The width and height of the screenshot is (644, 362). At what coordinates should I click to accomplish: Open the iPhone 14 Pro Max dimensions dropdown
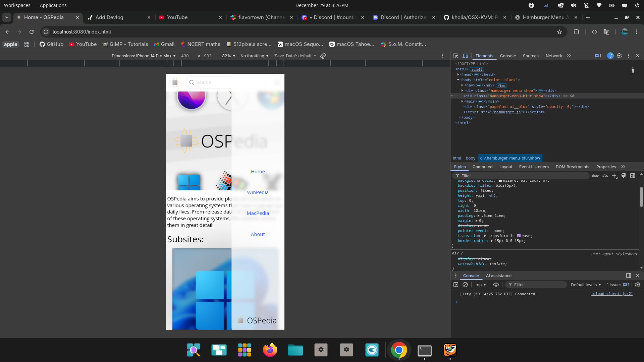pyautogui.click(x=144, y=56)
